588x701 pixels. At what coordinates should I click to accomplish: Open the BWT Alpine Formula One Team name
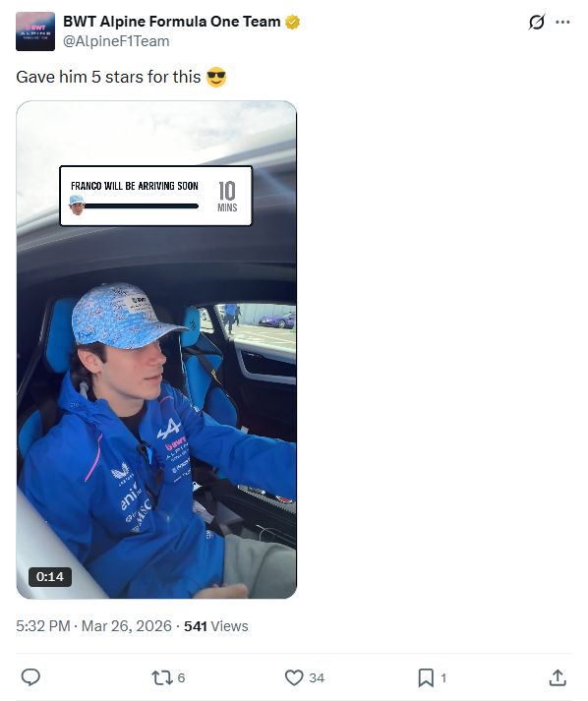[172, 21]
